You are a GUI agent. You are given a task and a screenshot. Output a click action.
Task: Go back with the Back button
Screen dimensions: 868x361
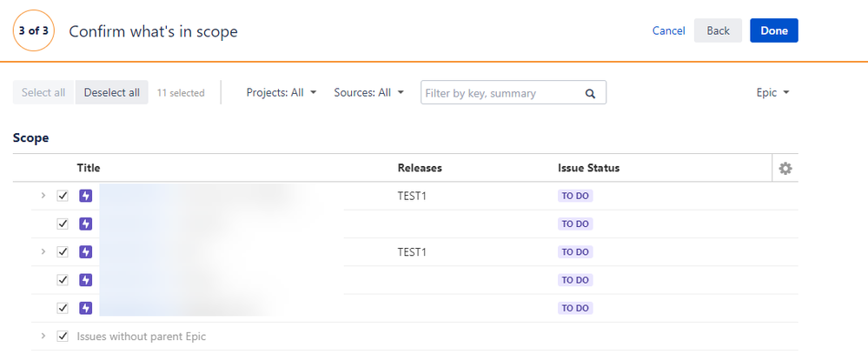point(718,30)
